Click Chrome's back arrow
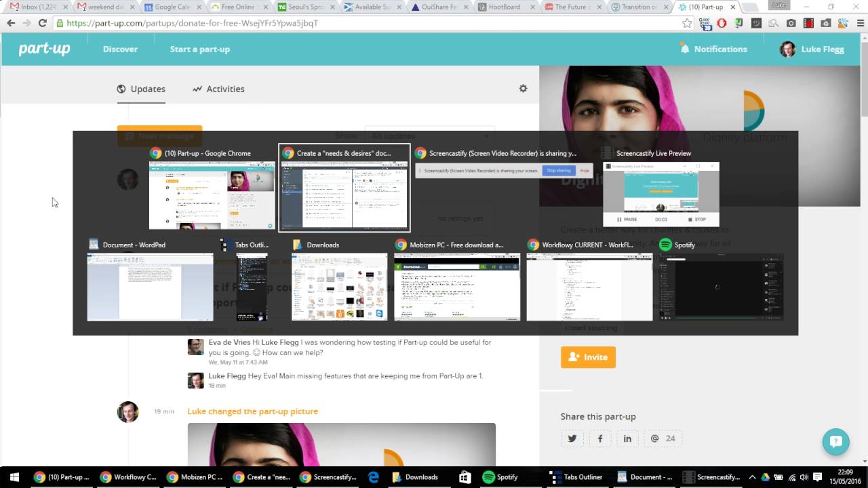The image size is (868, 488). tap(11, 22)
